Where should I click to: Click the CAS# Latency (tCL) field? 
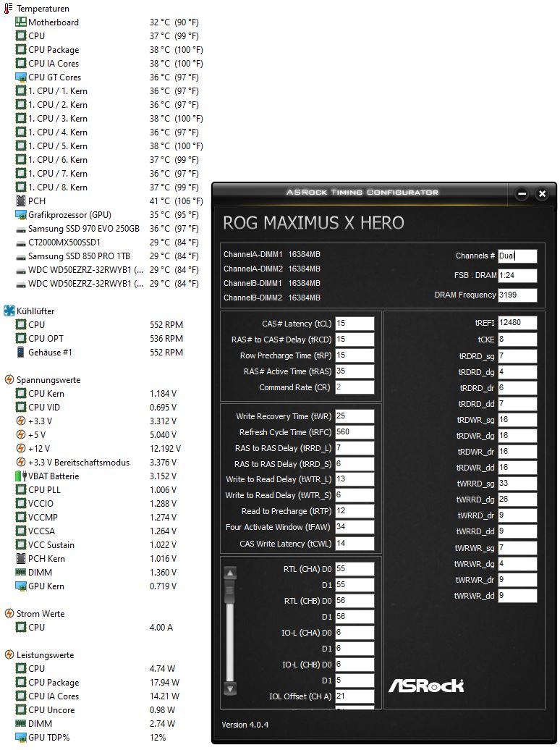pyautogui.click(x=355, y=324)
